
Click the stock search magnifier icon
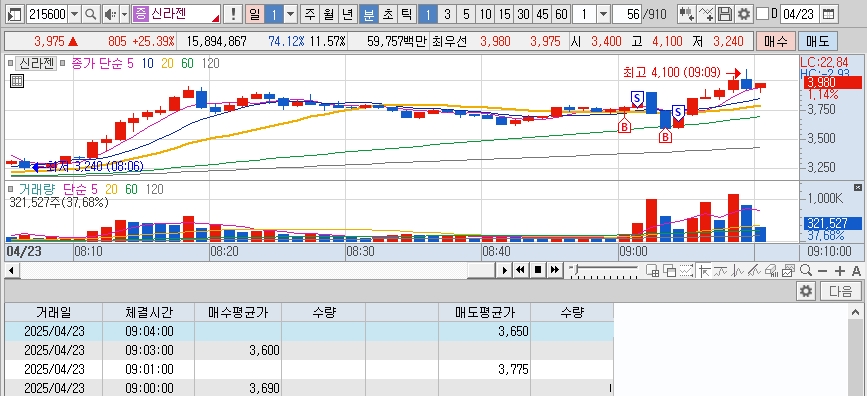pyautogui.click(x=91, y=14)
